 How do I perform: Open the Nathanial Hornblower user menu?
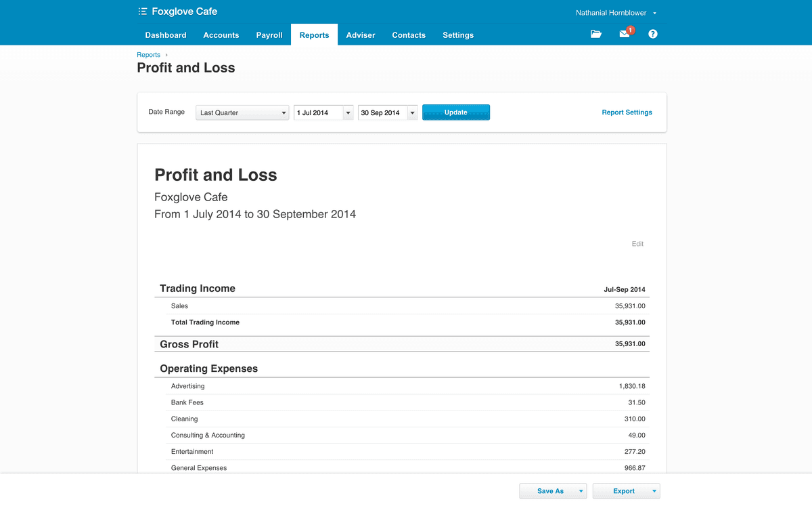[616, 13]
